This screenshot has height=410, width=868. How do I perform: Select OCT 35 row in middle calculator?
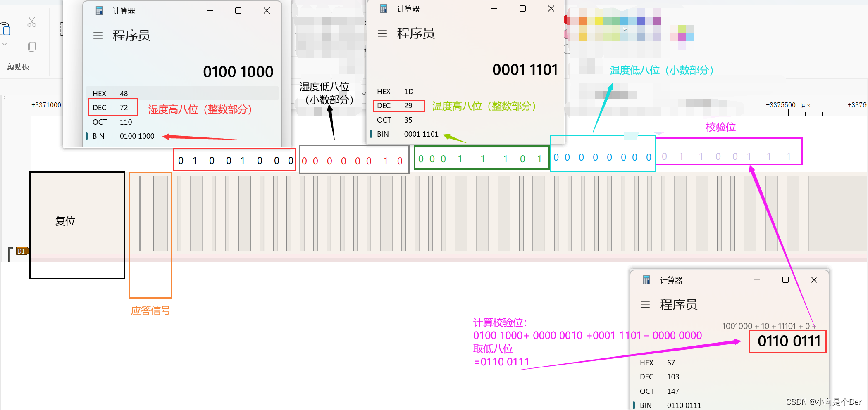466,120
